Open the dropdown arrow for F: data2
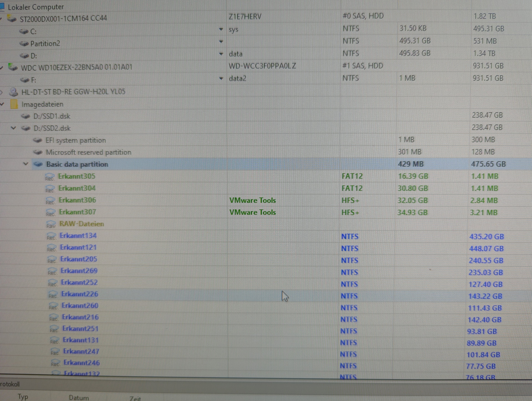 click(x=221, y=78)
